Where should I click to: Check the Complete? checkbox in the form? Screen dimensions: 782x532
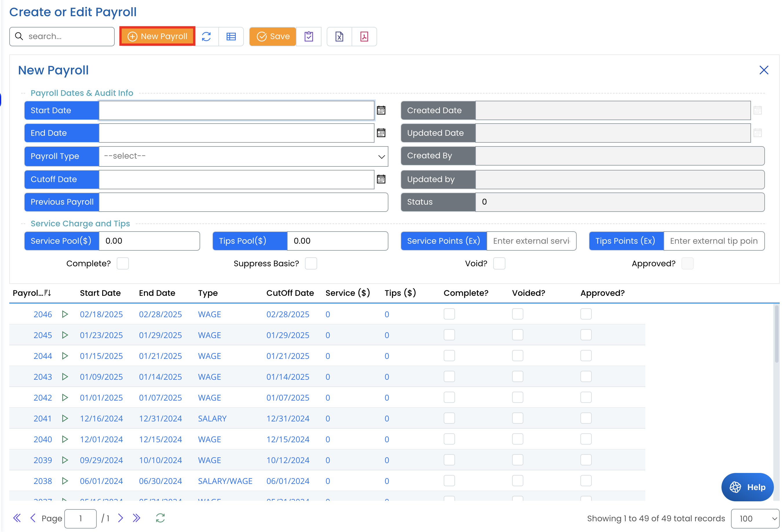[123, 263]
